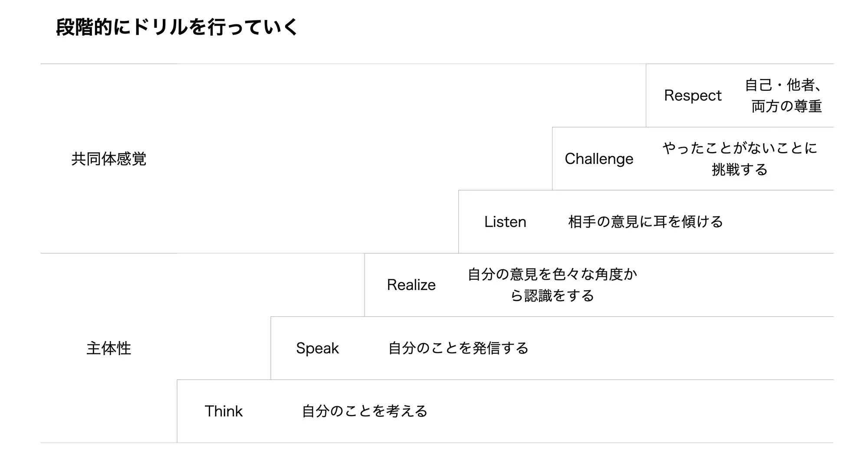The image size is (868, 467).
Task: Click 行っていく at the end of the title
Action: pyautogui.click(x=253, y=27)
